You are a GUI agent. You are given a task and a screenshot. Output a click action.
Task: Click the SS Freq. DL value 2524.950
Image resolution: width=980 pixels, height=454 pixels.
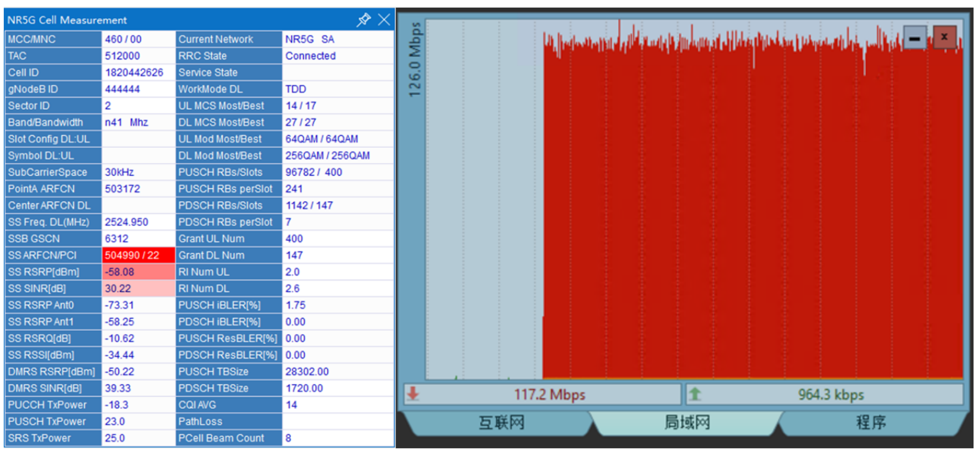[x=126, y=222]
